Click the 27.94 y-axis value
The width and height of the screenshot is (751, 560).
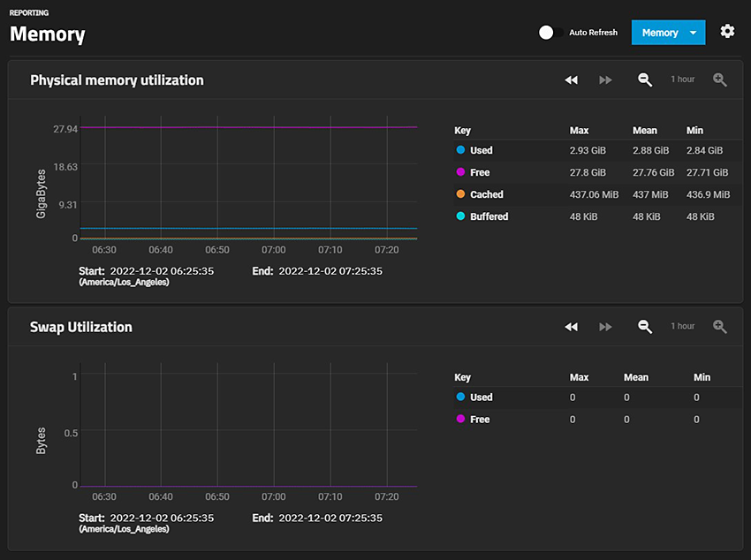(x=65, y=129)
